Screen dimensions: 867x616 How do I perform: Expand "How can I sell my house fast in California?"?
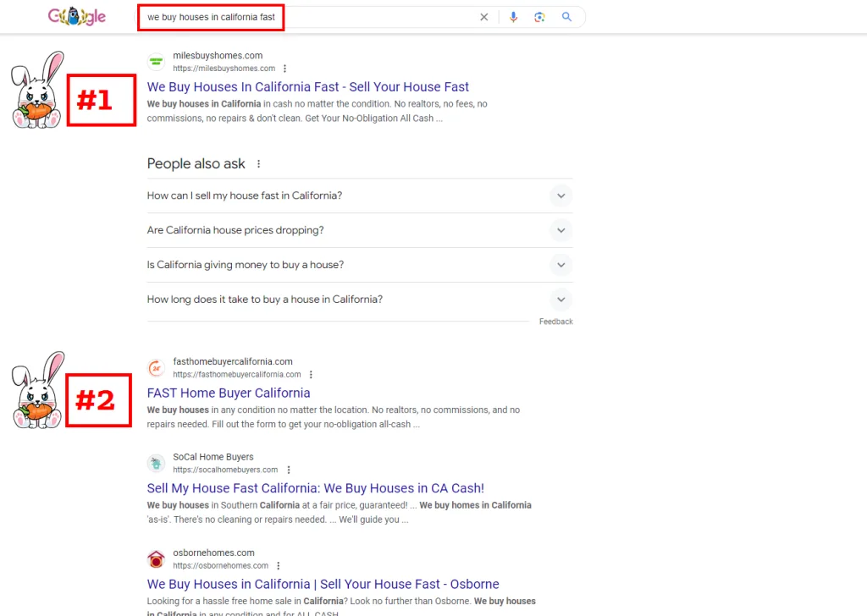[x=560, y=195]
